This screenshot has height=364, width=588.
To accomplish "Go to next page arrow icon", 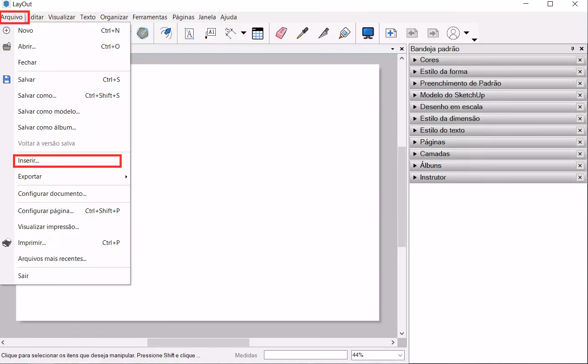I will pyautogui.click(x=433, y=33).
